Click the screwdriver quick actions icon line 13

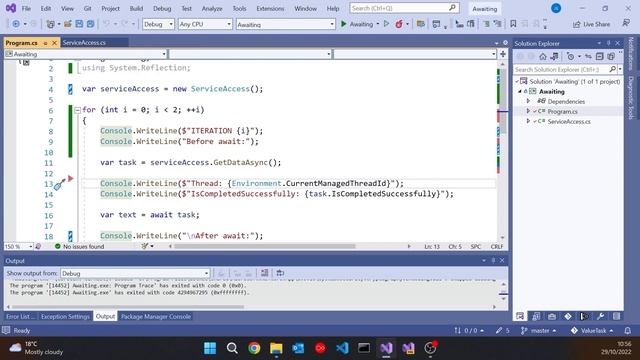coord(59,184)
